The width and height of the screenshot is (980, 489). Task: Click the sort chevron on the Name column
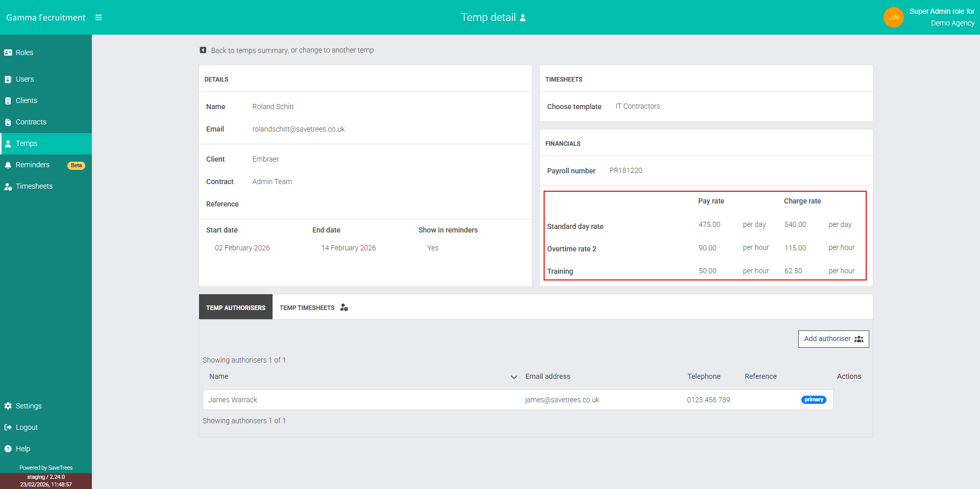pyautogui.click(x=514, y=377)
